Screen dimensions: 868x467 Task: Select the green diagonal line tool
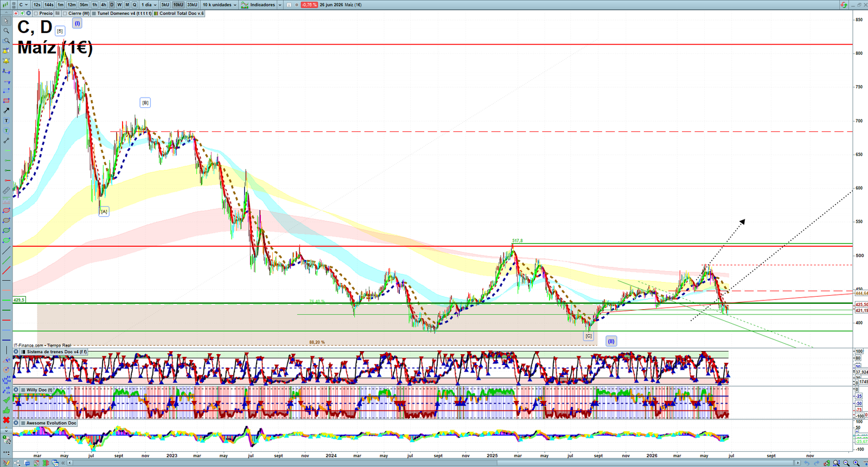click(6, 260)
